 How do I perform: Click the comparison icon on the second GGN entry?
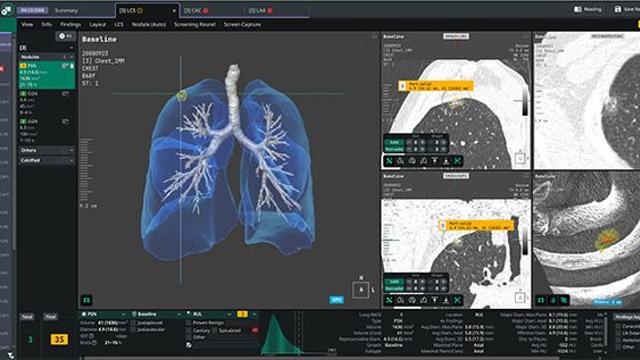click(65, 122)
